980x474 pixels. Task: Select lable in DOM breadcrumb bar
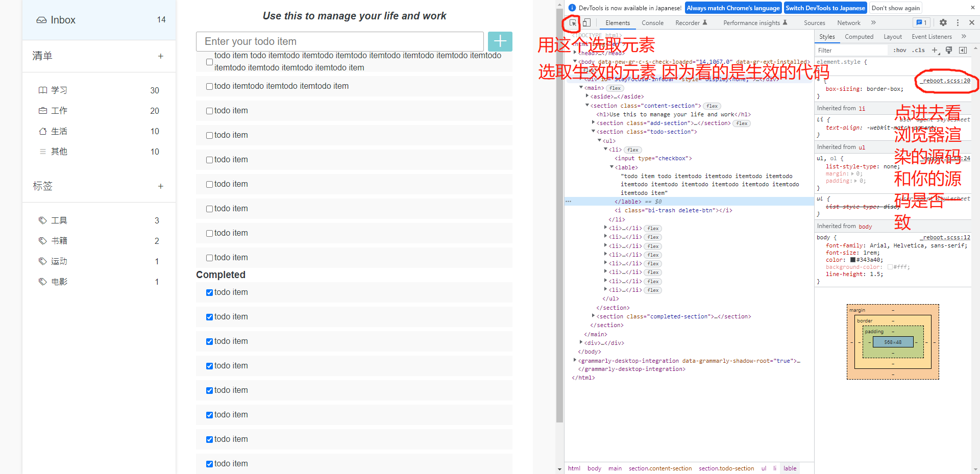[790, 468]
